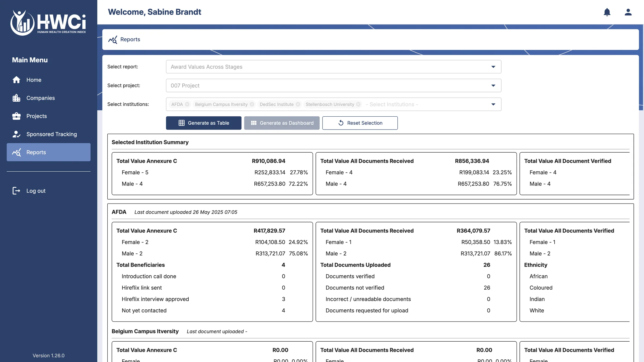Click the Version 1.26.0 label
The image size is (644, 362).
coord(49,356)
